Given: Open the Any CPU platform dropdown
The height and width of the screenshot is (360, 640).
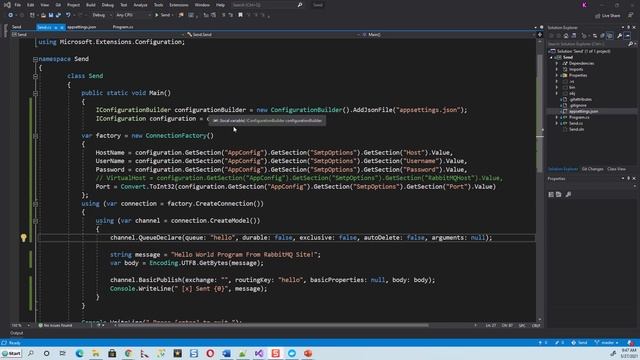Looking at the screenshot, I should coord(133,15).
